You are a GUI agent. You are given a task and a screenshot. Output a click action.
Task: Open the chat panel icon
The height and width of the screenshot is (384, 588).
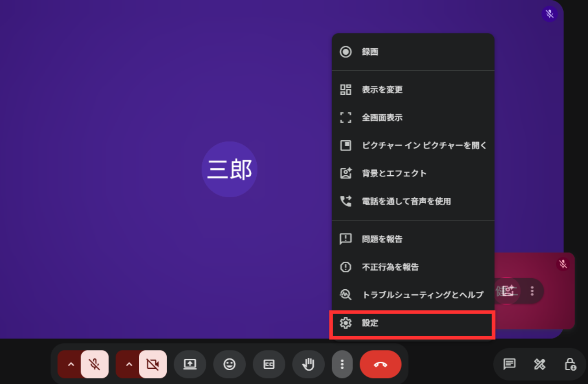[509, 364]
